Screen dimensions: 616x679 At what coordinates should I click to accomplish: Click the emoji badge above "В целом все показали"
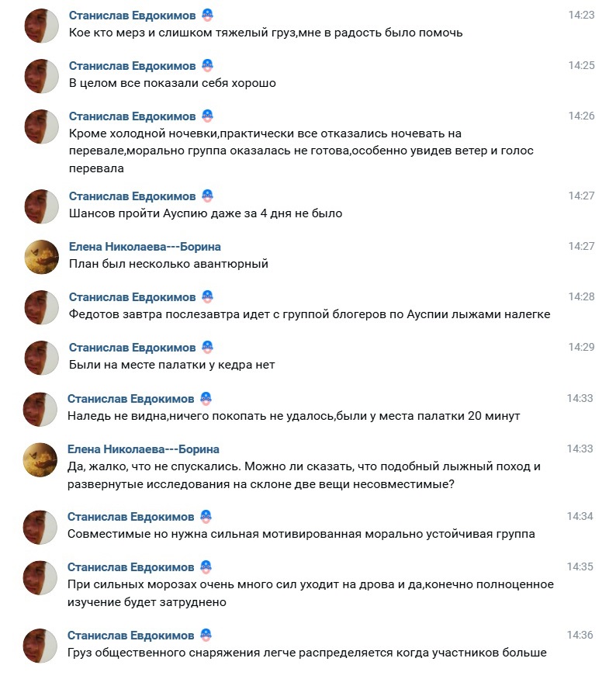pos(207,66)
